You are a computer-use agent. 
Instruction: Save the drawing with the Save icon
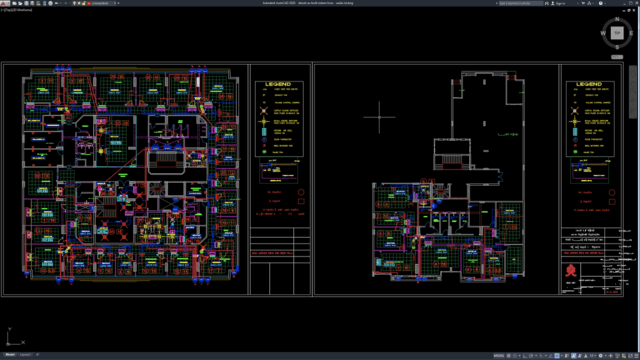[27, 3]
